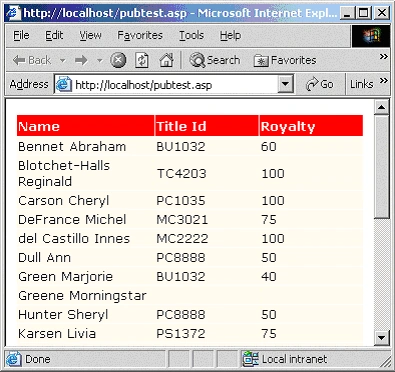Image resolution: width=395 pixels, height=372 pixels.
Task: Click royalty 50 in Dull Ann row
Action: 269,257
